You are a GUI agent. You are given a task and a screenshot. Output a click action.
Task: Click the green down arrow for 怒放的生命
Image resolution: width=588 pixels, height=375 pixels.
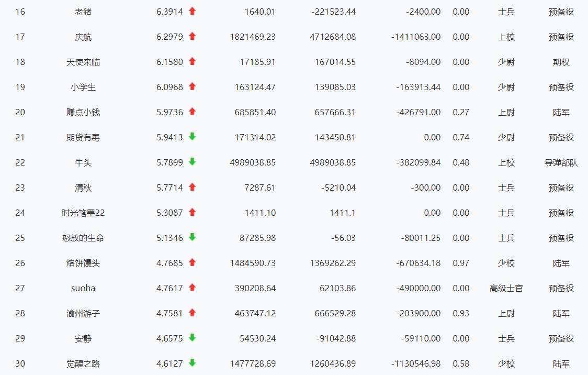tap(192, 237)
